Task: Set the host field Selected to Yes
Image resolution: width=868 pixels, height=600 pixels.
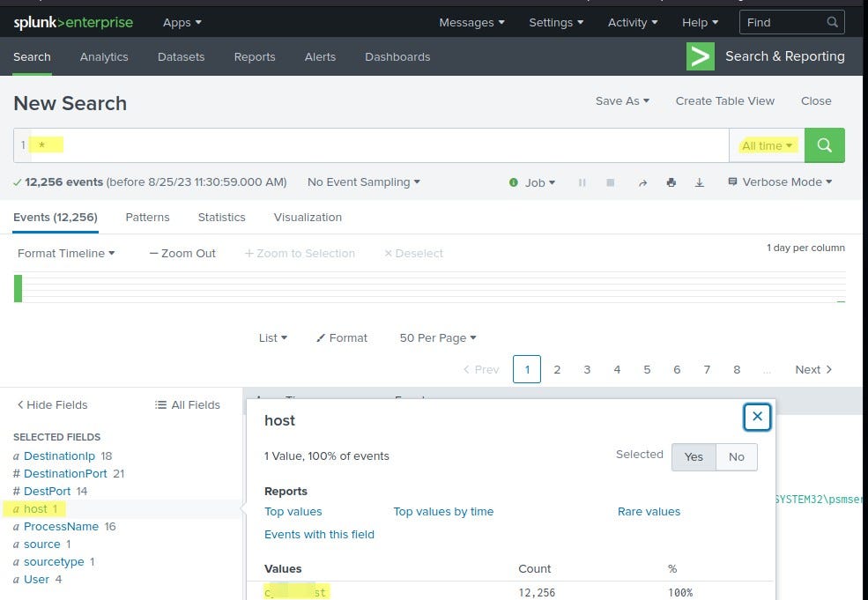Action: tap(694, 456)
